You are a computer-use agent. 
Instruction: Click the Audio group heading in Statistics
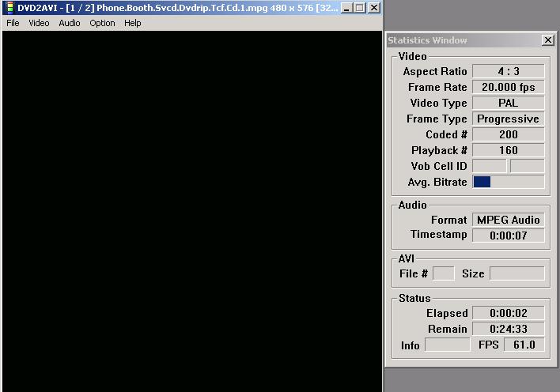(x=413, y=205)
